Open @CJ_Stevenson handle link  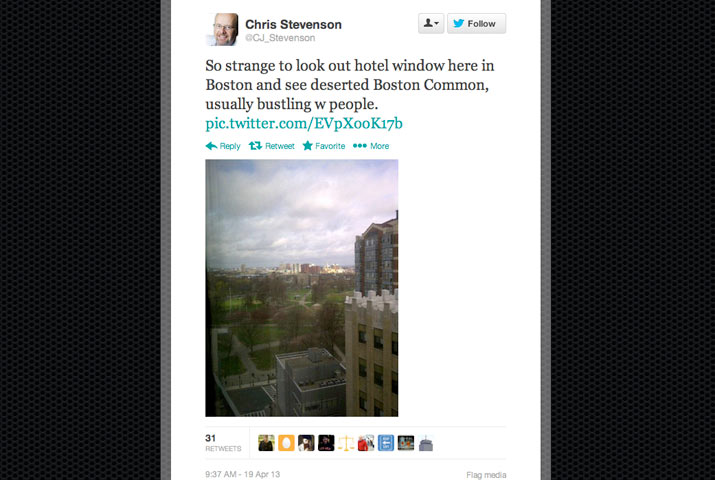tap(280, 38)
